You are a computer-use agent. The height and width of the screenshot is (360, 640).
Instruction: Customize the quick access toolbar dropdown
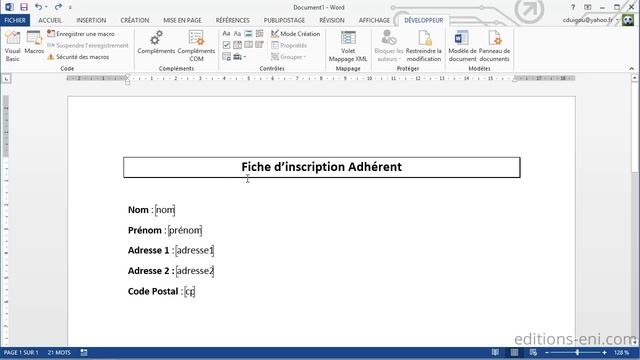click(x=70, y=7)
